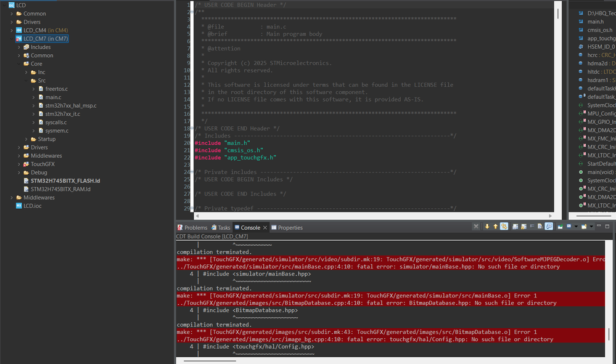Select the TouchGFX folder
The image size is (616, 364).
click(43, 164)
